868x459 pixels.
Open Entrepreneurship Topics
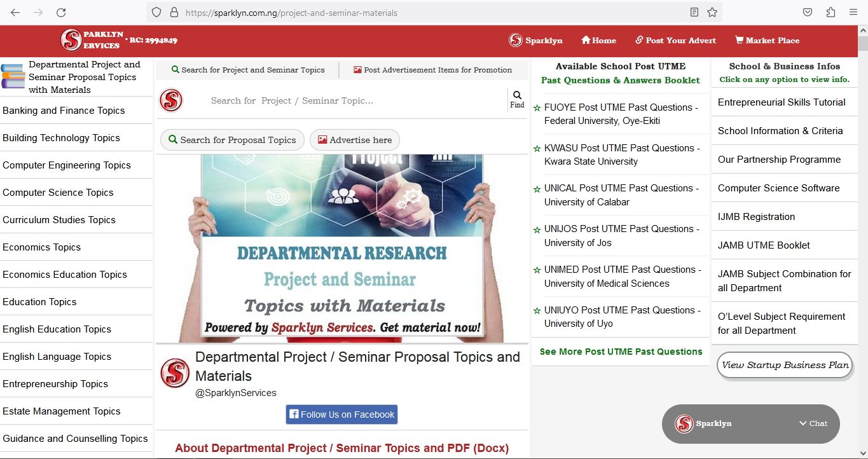point(55,384)
